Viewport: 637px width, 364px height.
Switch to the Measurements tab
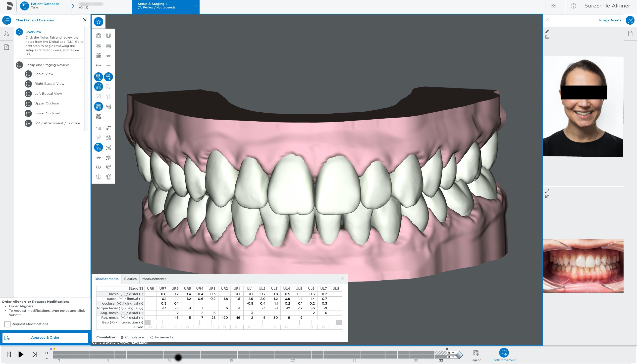(x=154, y=279)
